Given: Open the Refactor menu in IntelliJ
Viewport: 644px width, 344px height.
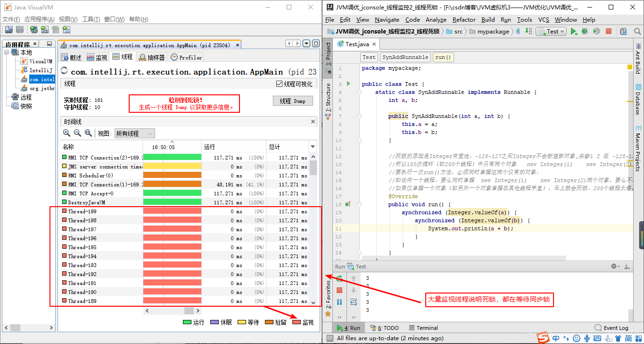Looking at the screenshot, I should pyautogui.click(x=464, y=19).
